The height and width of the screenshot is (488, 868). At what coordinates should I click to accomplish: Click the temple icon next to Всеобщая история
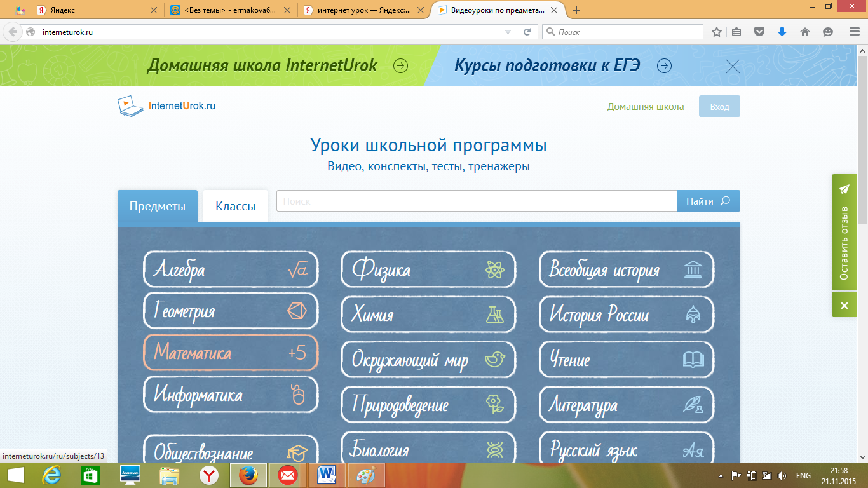[x=693, y=270]
